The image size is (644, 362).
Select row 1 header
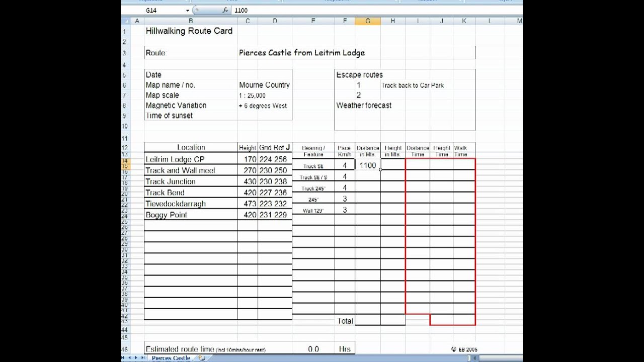pos(125,31)
